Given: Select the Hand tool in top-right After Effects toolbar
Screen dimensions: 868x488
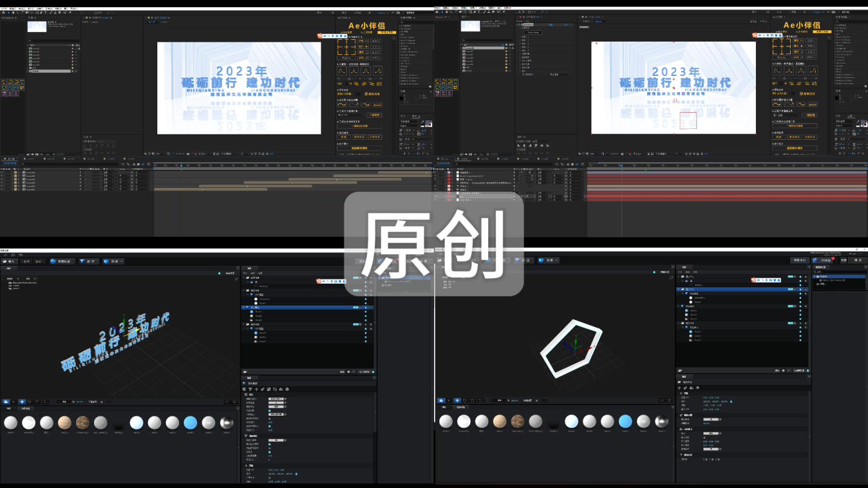Looking at the screenshot, I should click(x=447, y=11).
